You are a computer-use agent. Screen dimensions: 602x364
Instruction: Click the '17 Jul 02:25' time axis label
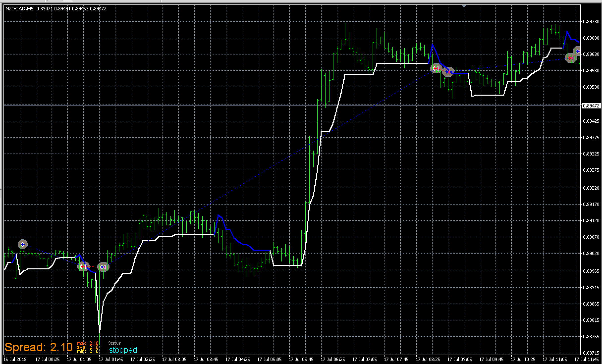(x=142, y=359)
